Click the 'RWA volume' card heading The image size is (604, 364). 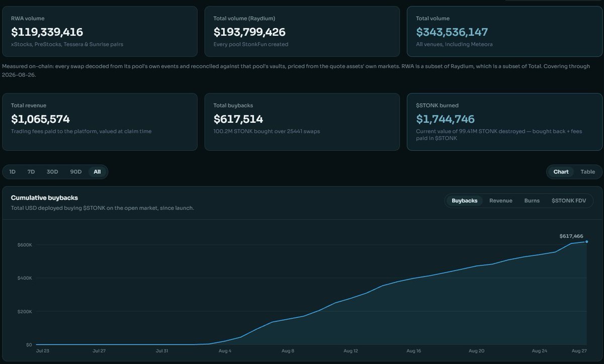27,19
